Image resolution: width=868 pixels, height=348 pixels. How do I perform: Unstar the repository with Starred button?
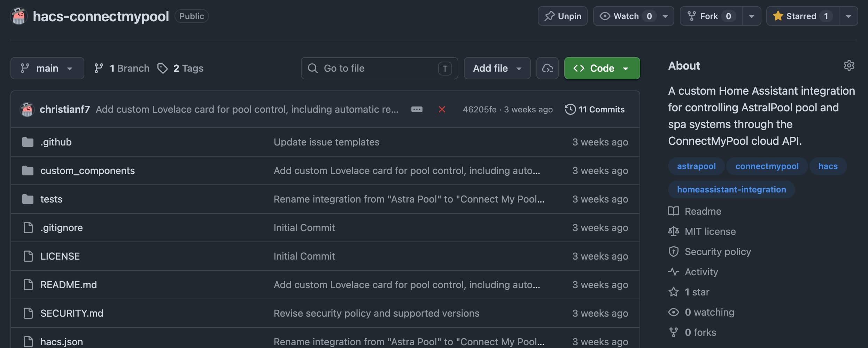click(x=803, y=16)
